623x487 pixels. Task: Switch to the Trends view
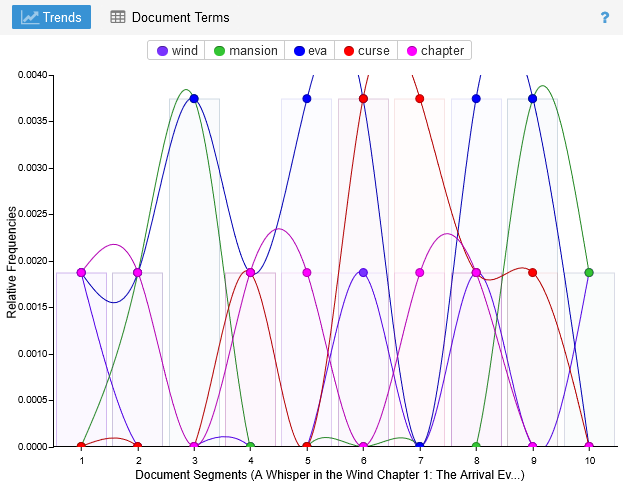pyautogui.click(x=51, y=17)
